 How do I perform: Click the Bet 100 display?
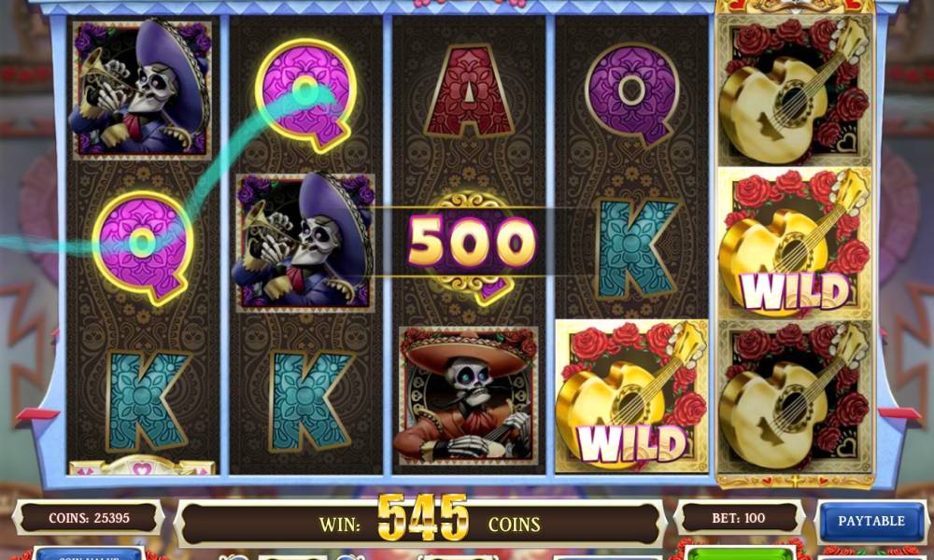click(x=738, y=518)
